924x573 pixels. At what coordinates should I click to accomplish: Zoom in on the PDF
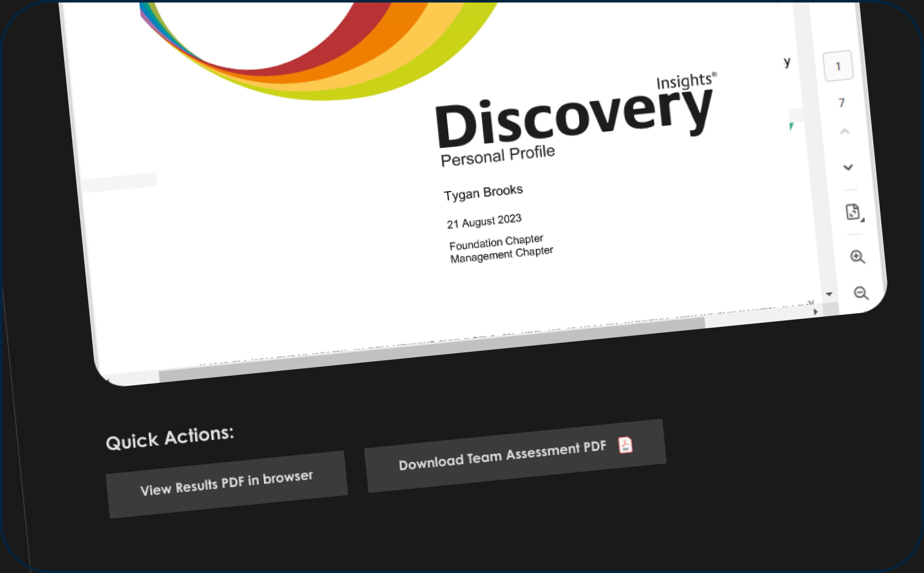(857, 257)
